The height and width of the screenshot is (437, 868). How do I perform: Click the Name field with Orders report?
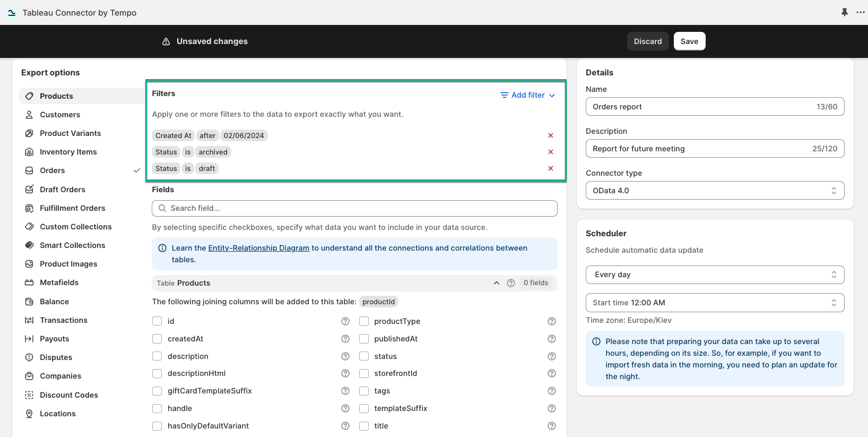point(715,107)
